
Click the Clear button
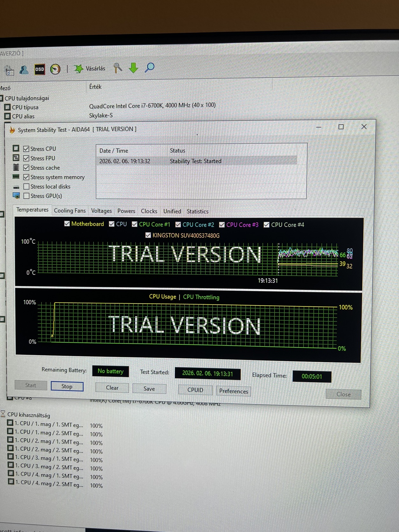point(112,388)
